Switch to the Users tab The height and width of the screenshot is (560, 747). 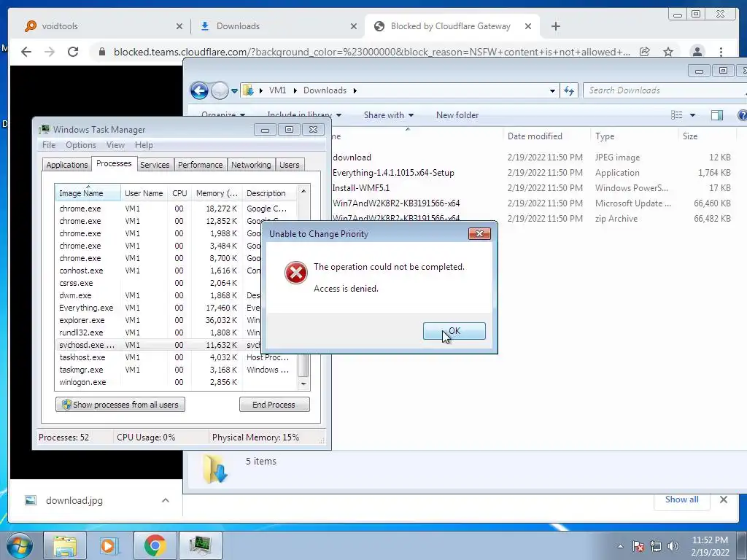(289, 165)
